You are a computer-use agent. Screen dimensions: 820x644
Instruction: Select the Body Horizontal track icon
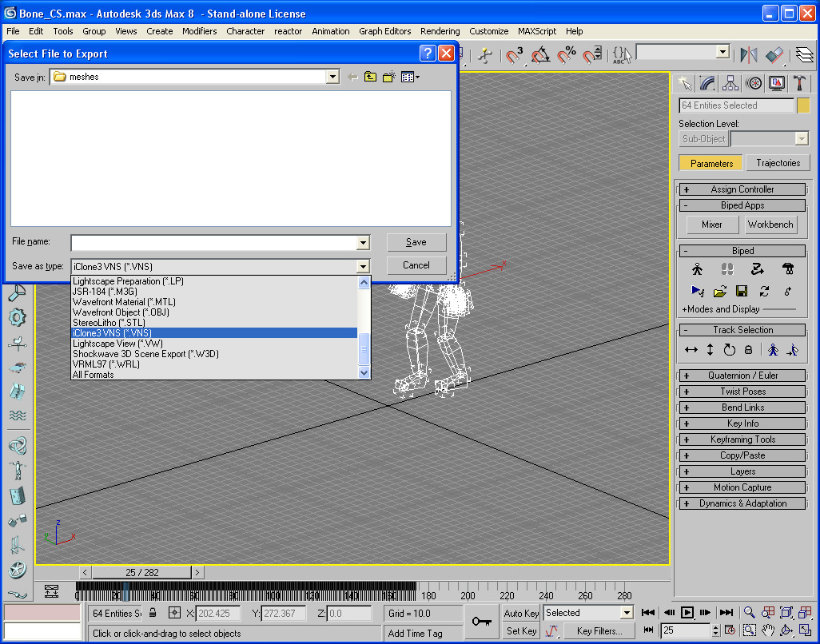[691, 350]
